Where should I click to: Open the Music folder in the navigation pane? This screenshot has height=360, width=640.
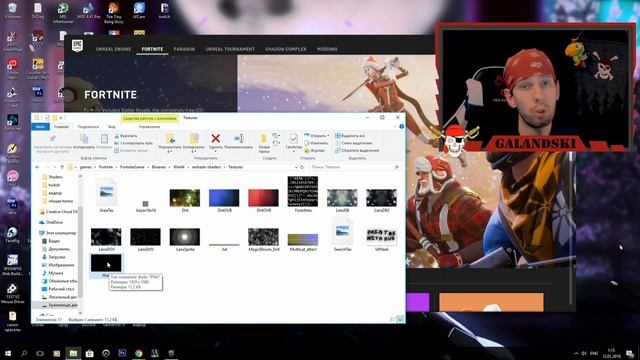coord(52,273)
